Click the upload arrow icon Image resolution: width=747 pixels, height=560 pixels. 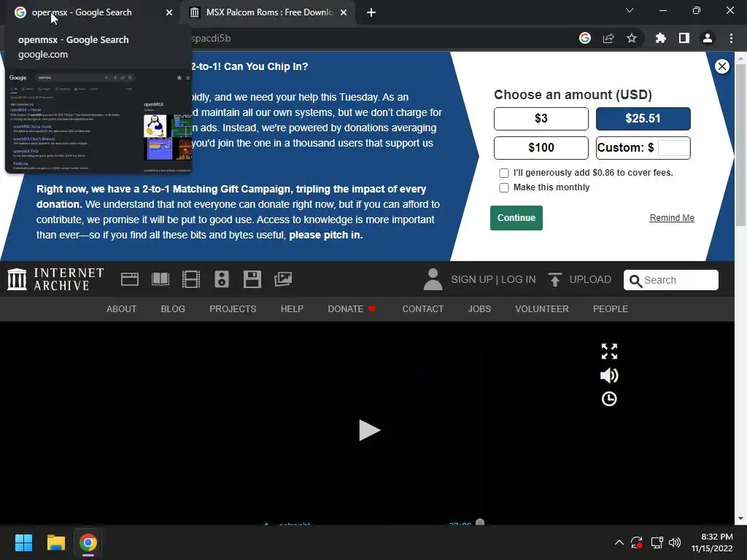click(x=555, y=279)
